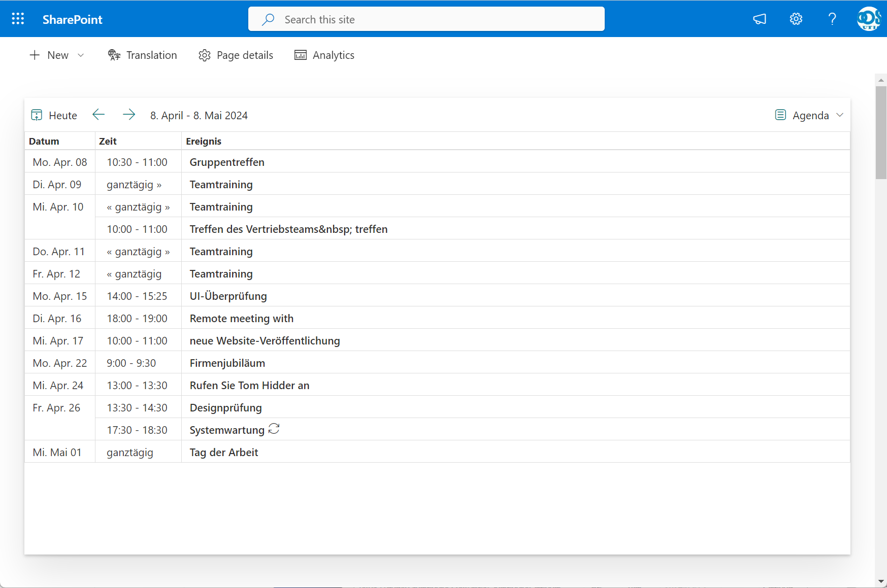Screen dimensions: 887x588
Task: Open the app launcher waffle icon
Action: [x=18, y=19]
